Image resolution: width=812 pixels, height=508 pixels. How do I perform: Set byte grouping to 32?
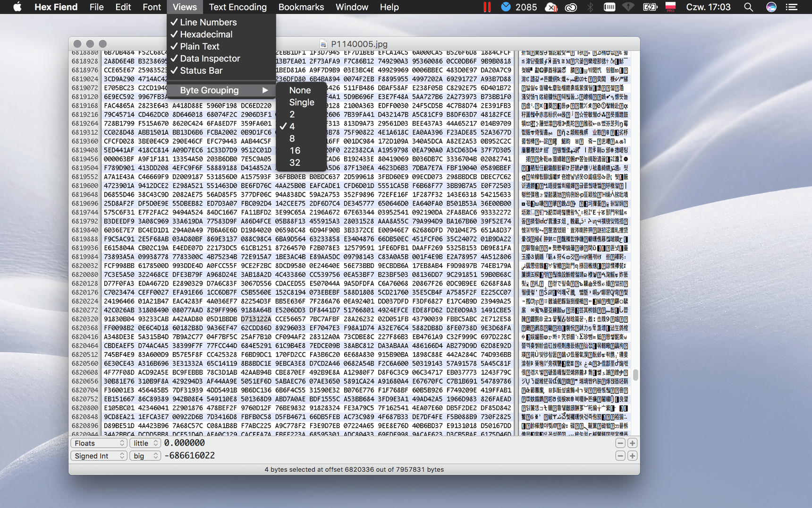coord(301,163)
